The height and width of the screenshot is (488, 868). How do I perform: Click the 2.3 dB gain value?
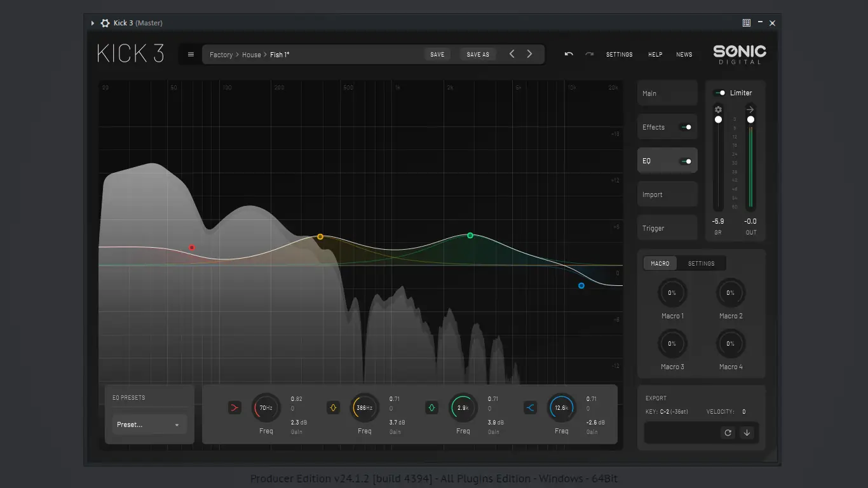pyautogui.click(x=299, y=423)
